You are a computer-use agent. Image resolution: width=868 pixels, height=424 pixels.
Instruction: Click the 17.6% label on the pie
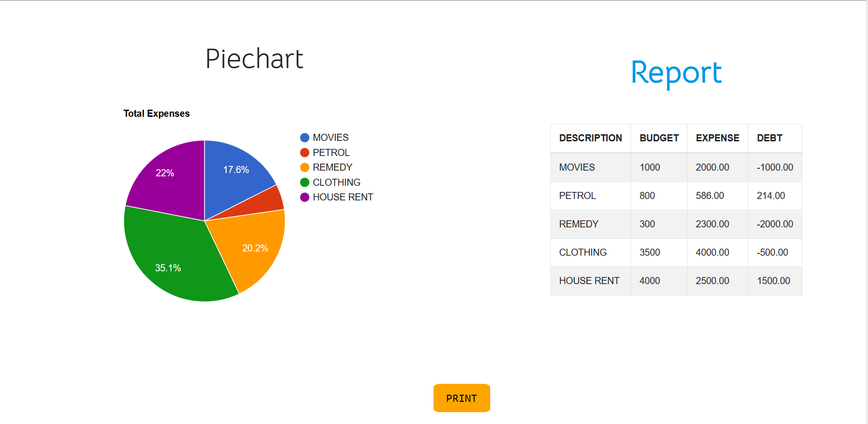click(x=236, y=170)
